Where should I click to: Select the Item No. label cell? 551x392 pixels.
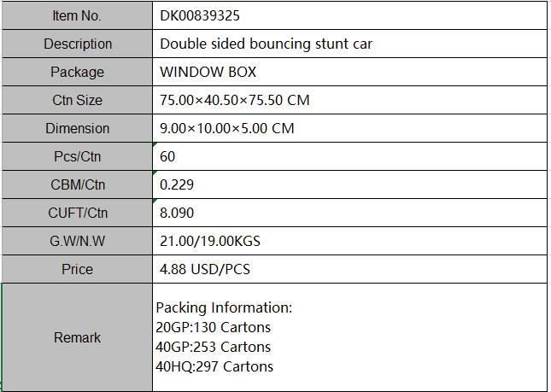click(77, 15)
